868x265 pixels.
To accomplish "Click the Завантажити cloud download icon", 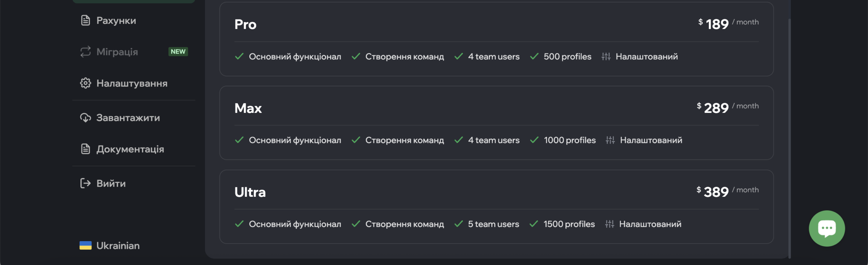I will (85, 118).
